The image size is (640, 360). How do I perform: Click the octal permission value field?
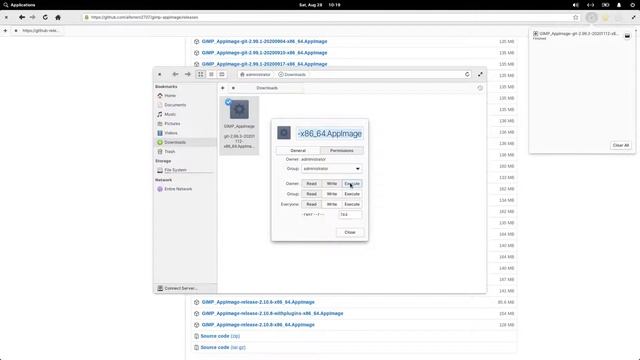[x=350, y=214]
